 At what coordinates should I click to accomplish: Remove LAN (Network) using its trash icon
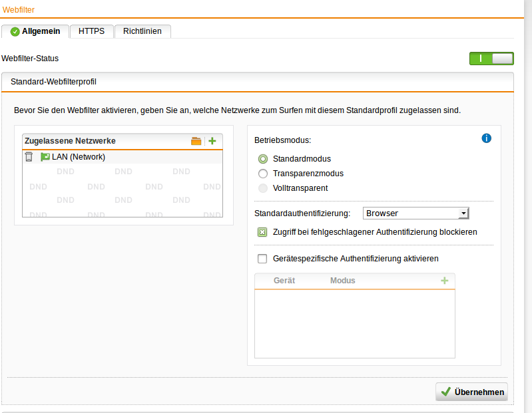(29, 157)
